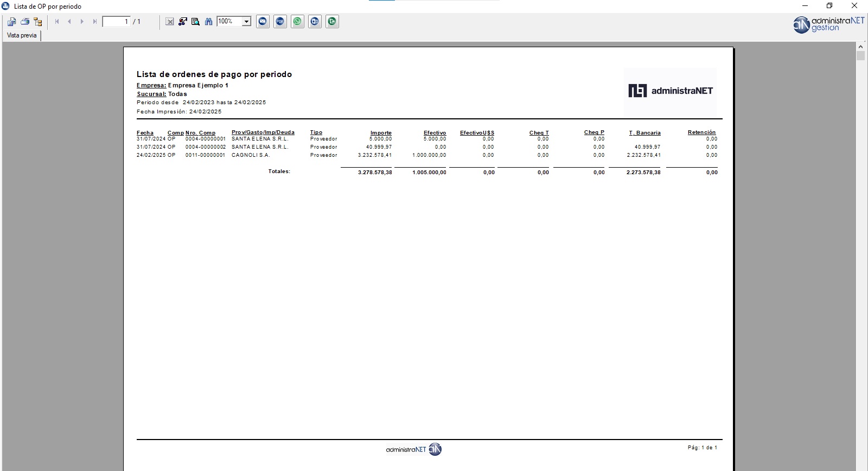868x471 pixels.
Task: Click the 'Fecha' column header
Action: [x=145, y=132]
